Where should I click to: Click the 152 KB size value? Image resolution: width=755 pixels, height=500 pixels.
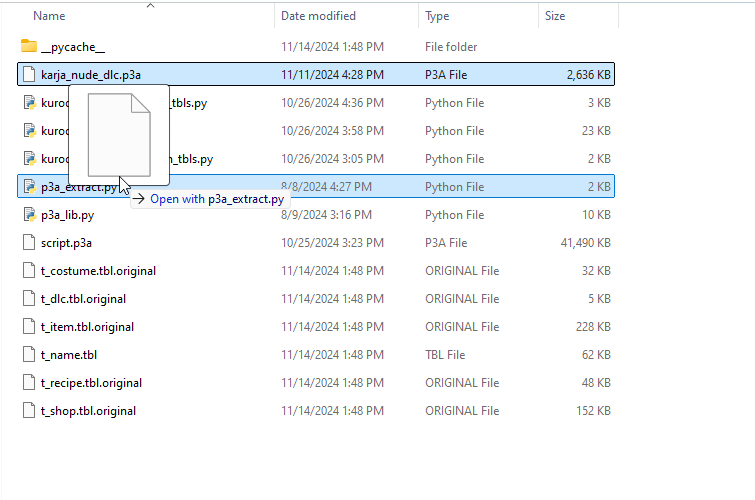pos(593,410)
